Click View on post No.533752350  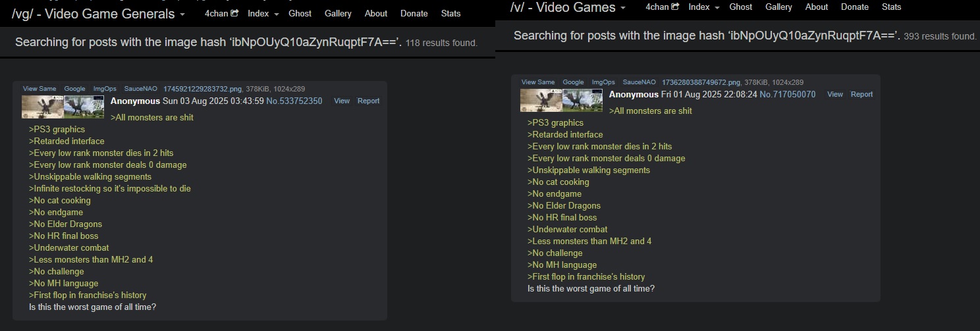click(x=342, y=101)
